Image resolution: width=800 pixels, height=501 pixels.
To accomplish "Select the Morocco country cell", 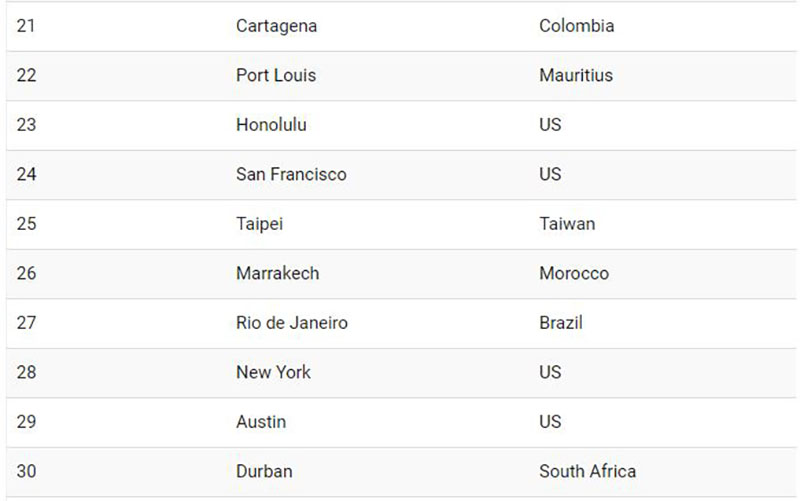I will [x=574, y=273].
